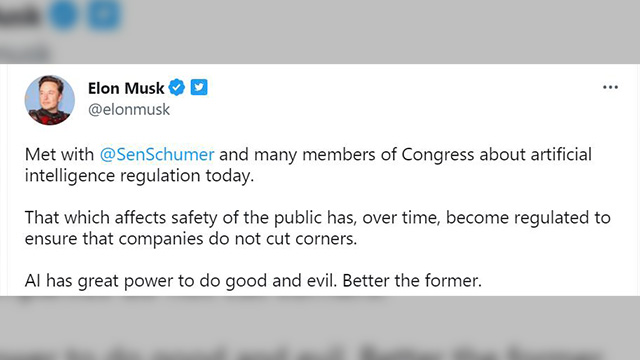The width and height of the screenshot is (640, 360).
Task: Select the blurred name text in the top-left
Action: pos(20,16)
